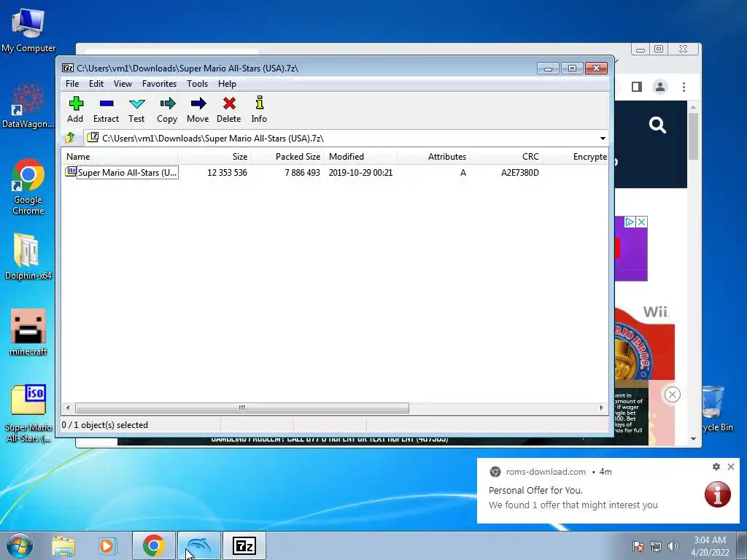The image size is (747, 560).
Task: Click the 7-Zip taskbar button
Action: pos(244,545)
